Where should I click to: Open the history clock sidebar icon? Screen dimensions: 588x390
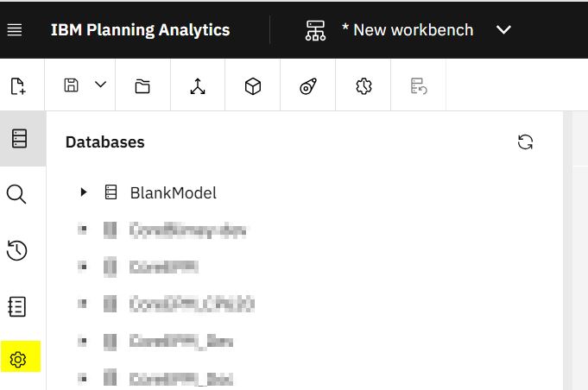16,250
